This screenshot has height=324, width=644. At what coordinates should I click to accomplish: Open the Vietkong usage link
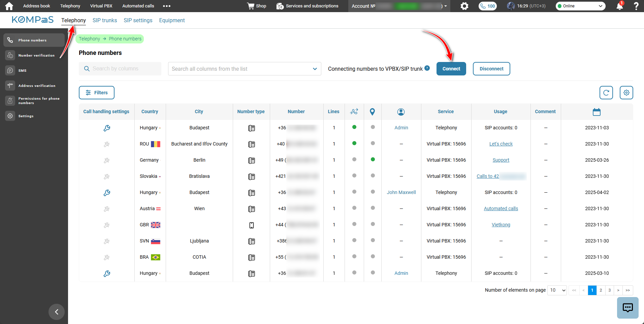501,225
